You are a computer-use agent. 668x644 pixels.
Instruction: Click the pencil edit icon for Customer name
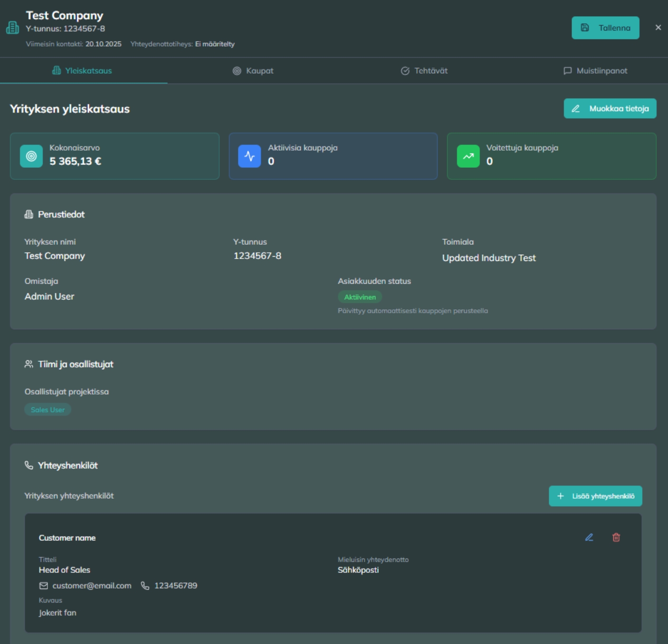pos(589,538)
